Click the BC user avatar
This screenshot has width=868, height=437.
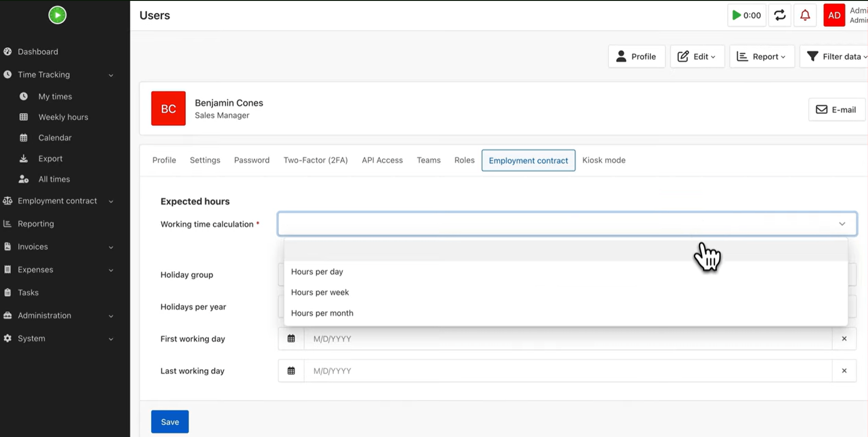click(168, 108)
